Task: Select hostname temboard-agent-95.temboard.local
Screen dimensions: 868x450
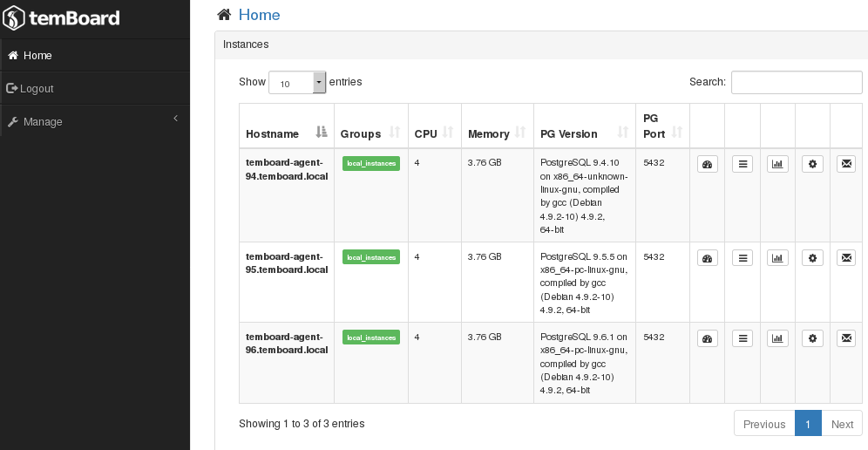Action: pyautogui.click(x=287, y=263)
